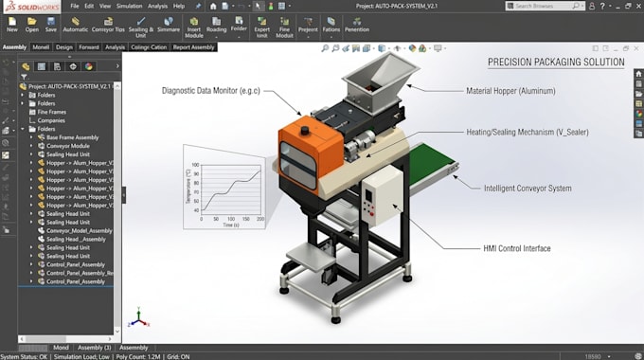
Task: Open the Simulation menu
Action: 129,7
